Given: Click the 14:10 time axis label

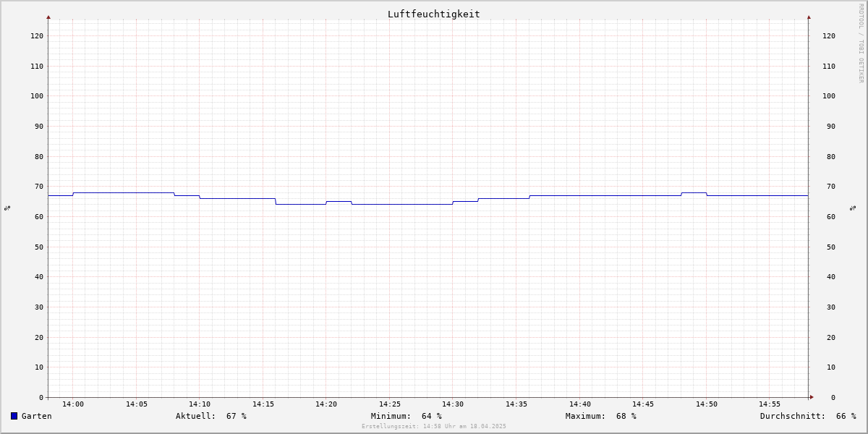Looking at the screenshot, I should click(200, 404).
